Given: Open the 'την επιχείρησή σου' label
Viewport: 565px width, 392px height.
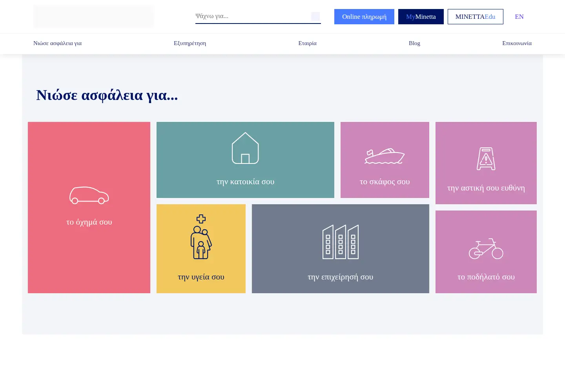Looking at the screenshot, I should click(340, 277).
